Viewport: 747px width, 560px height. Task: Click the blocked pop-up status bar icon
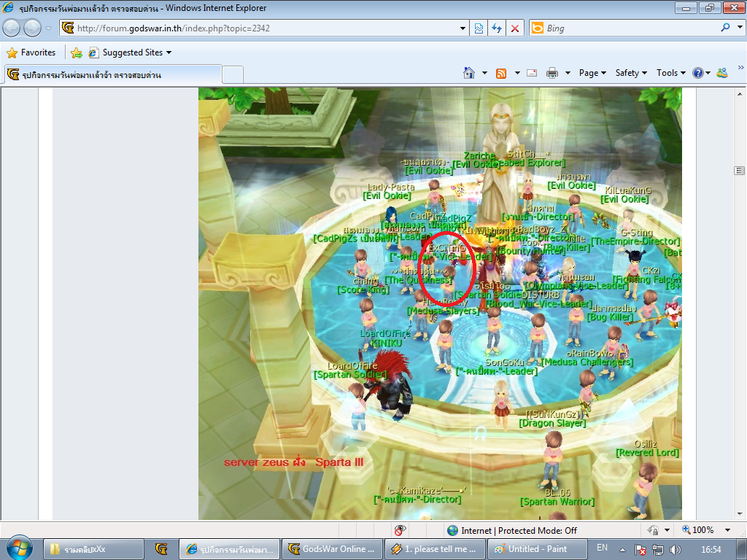coord(400,530)
